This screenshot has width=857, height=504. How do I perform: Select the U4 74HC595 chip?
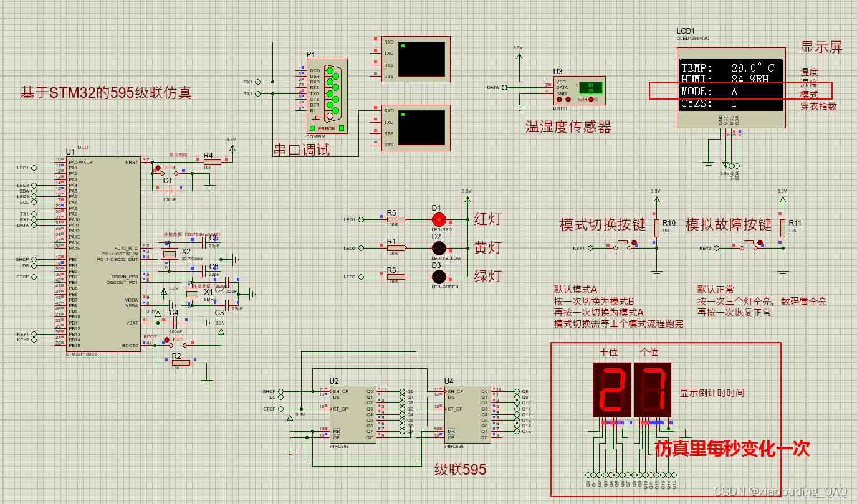pyautogui.click(x=467, y=414)
